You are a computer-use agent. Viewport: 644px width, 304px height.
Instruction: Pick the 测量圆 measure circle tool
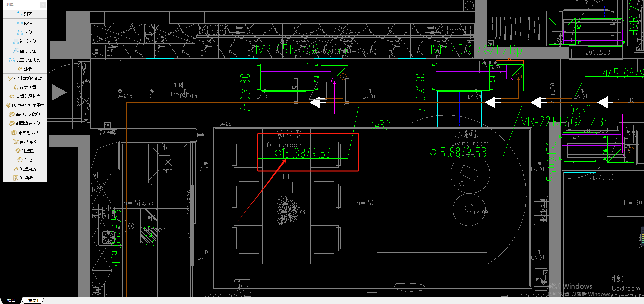[x=25, y=151]
